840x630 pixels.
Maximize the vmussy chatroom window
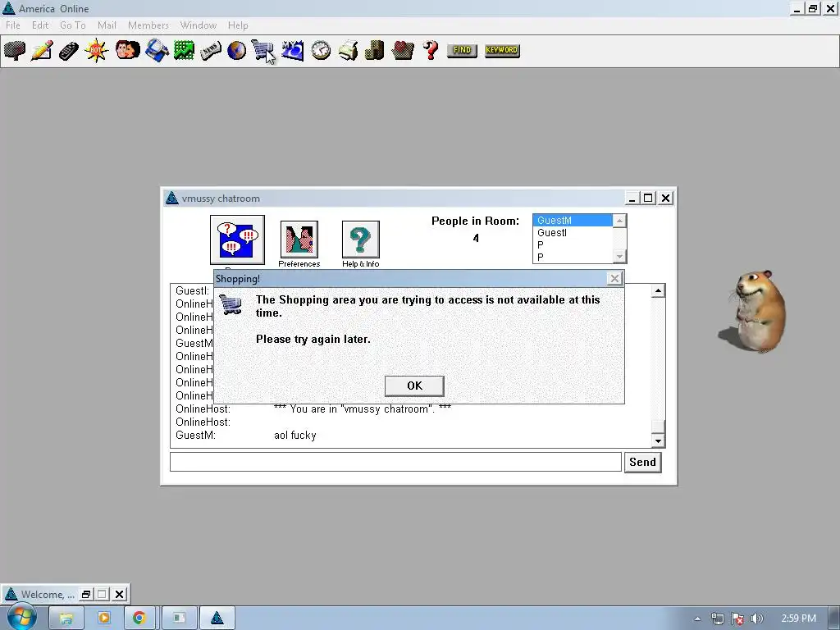pos(648,199)
